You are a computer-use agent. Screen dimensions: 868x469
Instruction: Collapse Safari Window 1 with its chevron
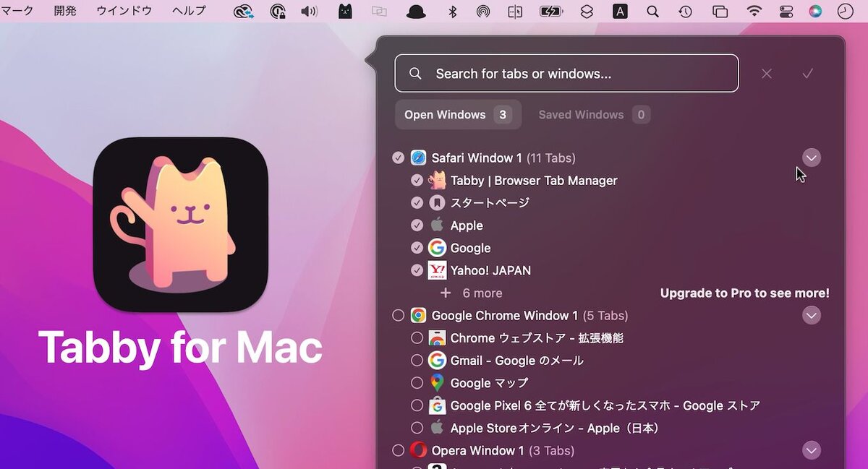coord(812,158)
